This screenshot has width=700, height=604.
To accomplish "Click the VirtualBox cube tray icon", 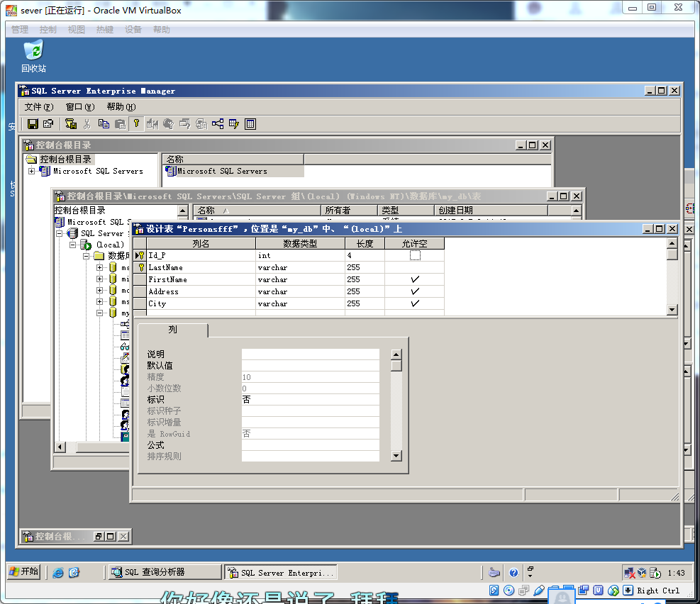I will click(x=642, y=572).
